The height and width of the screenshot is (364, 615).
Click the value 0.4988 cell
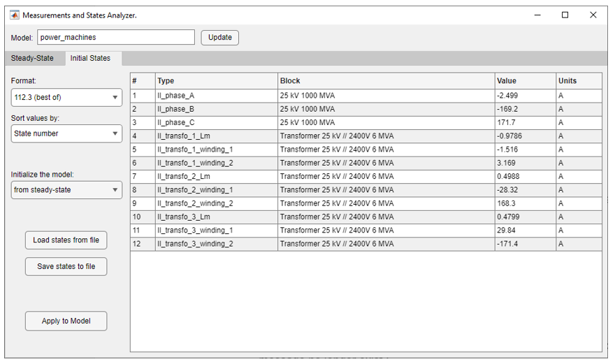click(526, 177)
